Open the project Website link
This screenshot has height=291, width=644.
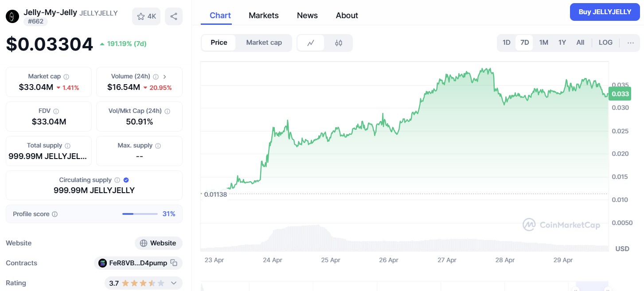pos(159,243)
